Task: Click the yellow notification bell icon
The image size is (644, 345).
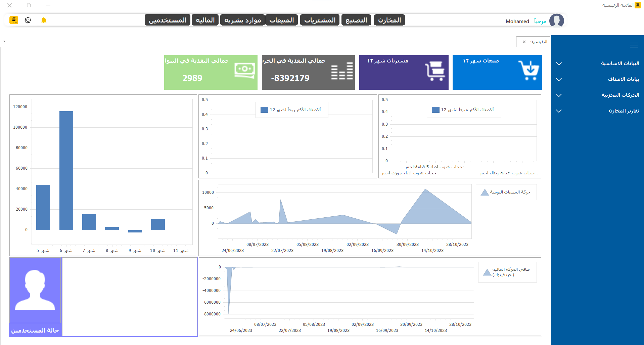Action: click(44, 20)
